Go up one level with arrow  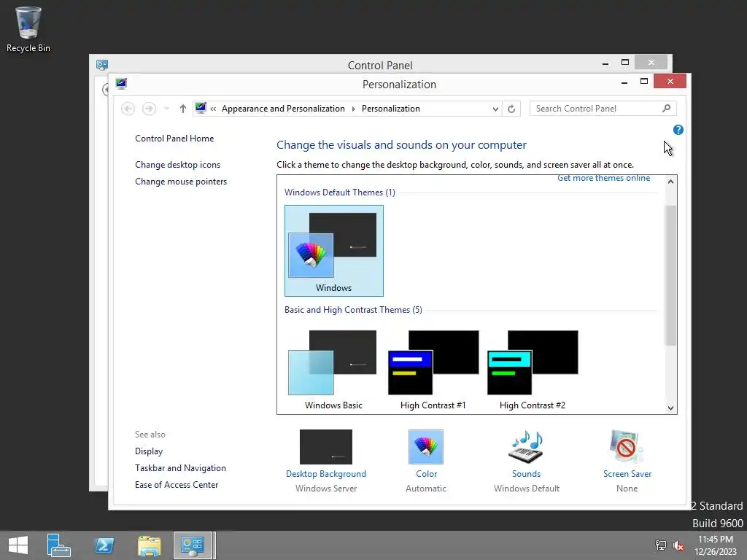pos(183,109)
